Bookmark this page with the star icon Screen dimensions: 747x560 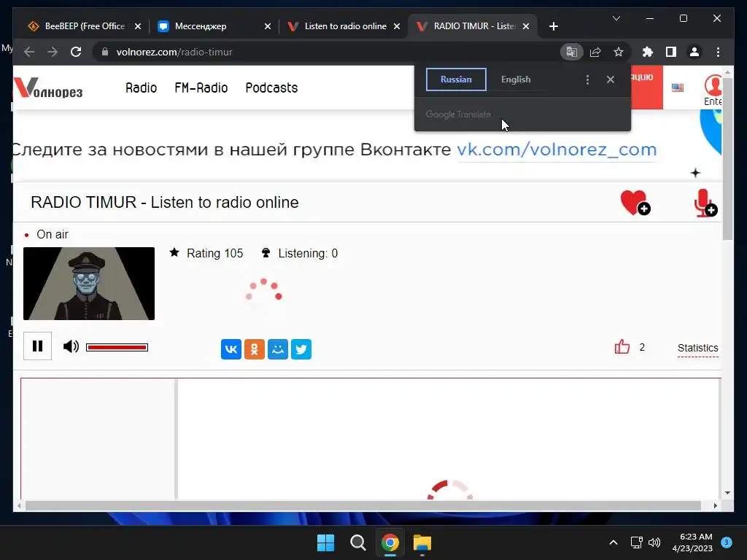[619, 52]
